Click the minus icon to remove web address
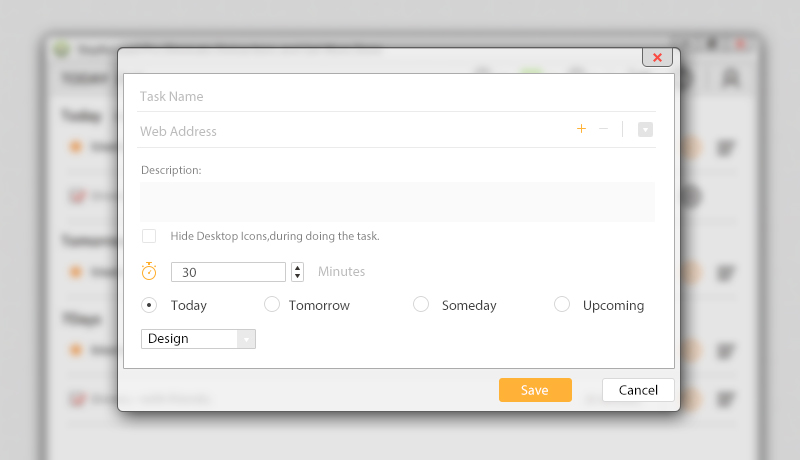The width and height of the screenshot is (800, 460). tap(603, 129)
